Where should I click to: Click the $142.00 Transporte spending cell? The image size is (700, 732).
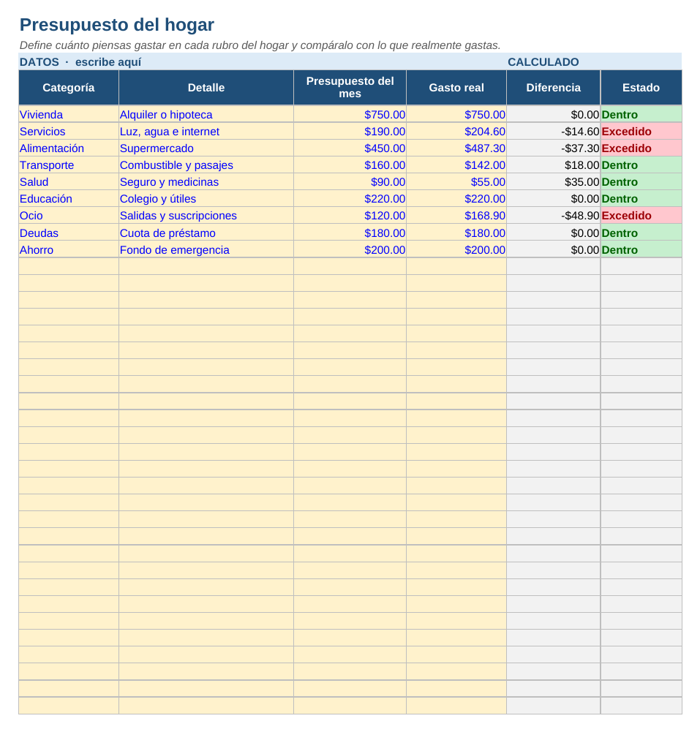456,165
